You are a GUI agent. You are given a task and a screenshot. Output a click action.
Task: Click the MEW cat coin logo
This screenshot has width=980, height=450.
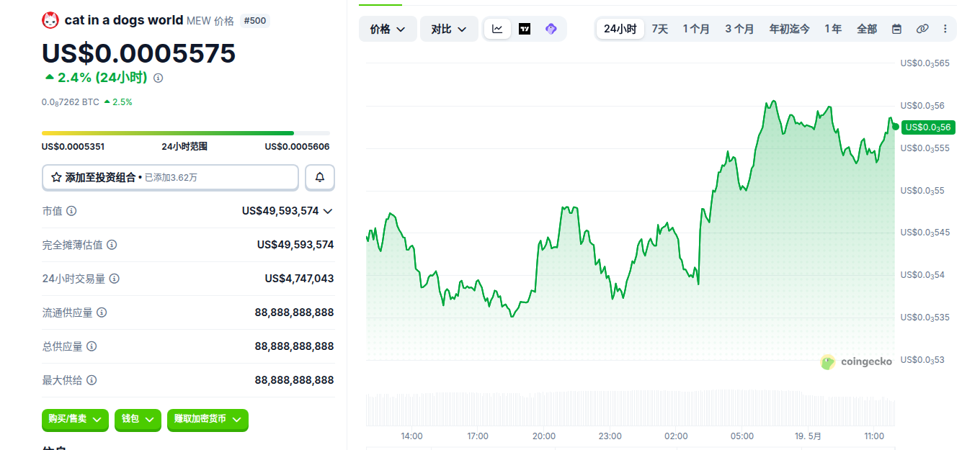[x=50, y=20]
